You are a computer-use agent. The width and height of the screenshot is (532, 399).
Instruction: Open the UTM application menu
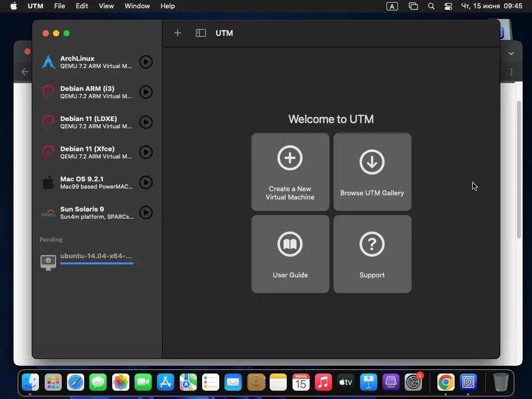[35, 6]
